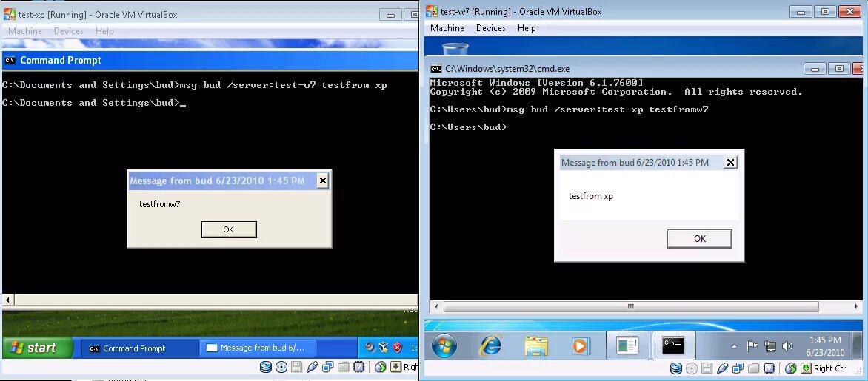Viewport: 868px width, 381px height.
Task: Click hard disk indicator in test-w7 status bar
Action: pyautogui.click(x=676, y=368)
